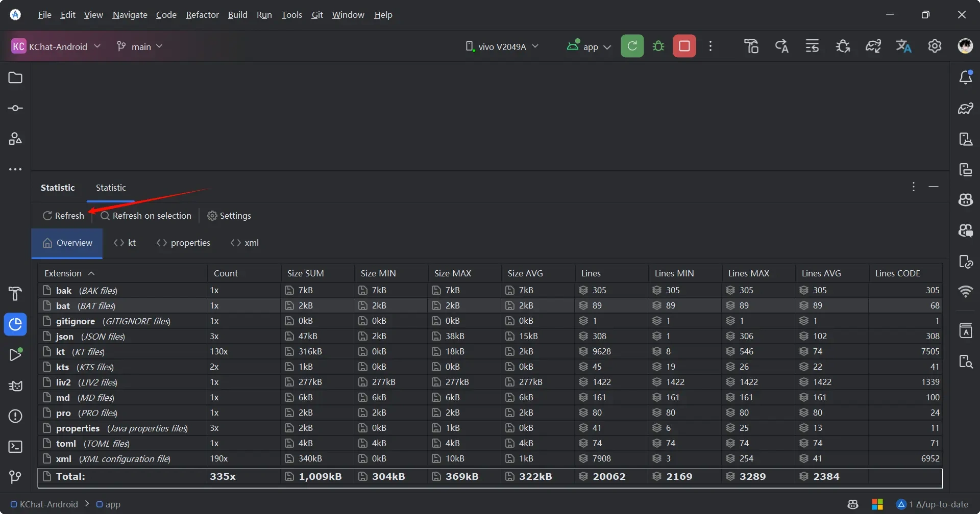The height and width of the screenshot is (514, 980).
Task: Open the Git branches tool window
Action: [x=15, y=477]
